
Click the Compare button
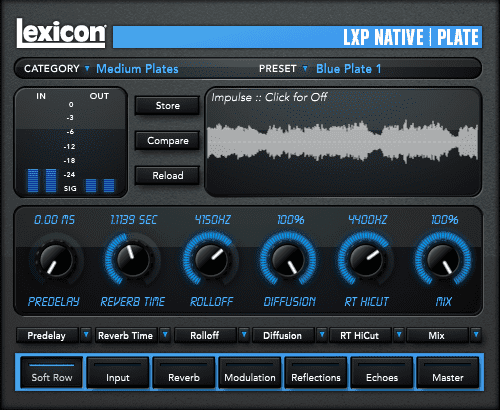167,141
